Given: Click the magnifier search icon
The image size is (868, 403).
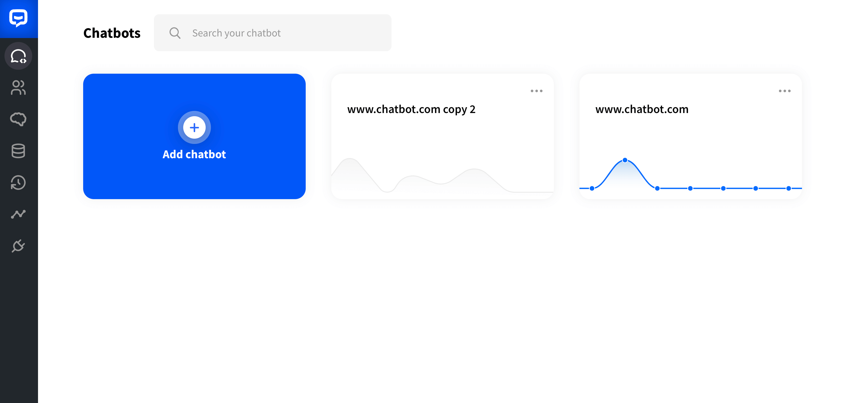Looking at the screenshot, I should click(x=175, y=33).
